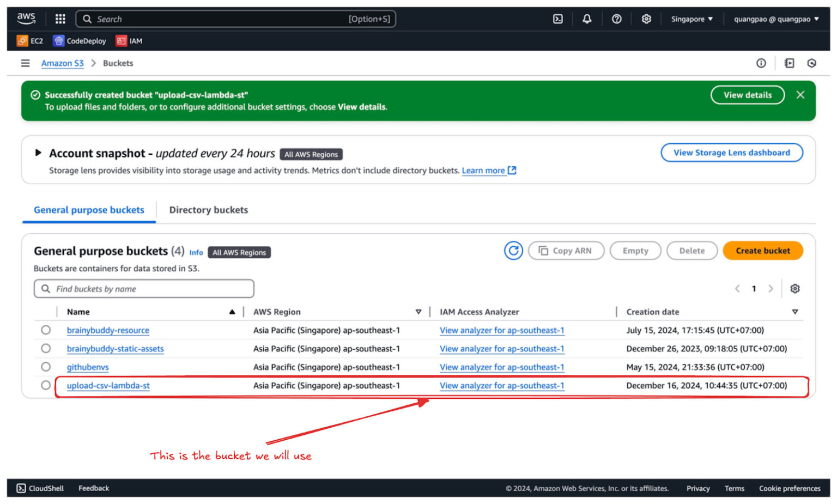Expand the Account snapshot section
Viewport: 837px width, 504px height.
click(38, 153)
